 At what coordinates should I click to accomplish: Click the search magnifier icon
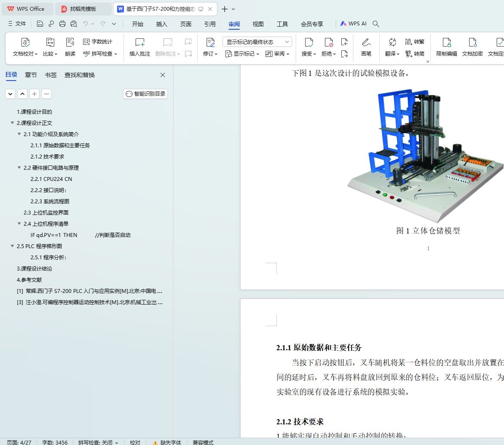pyautogui.click(x=376, y=24)
